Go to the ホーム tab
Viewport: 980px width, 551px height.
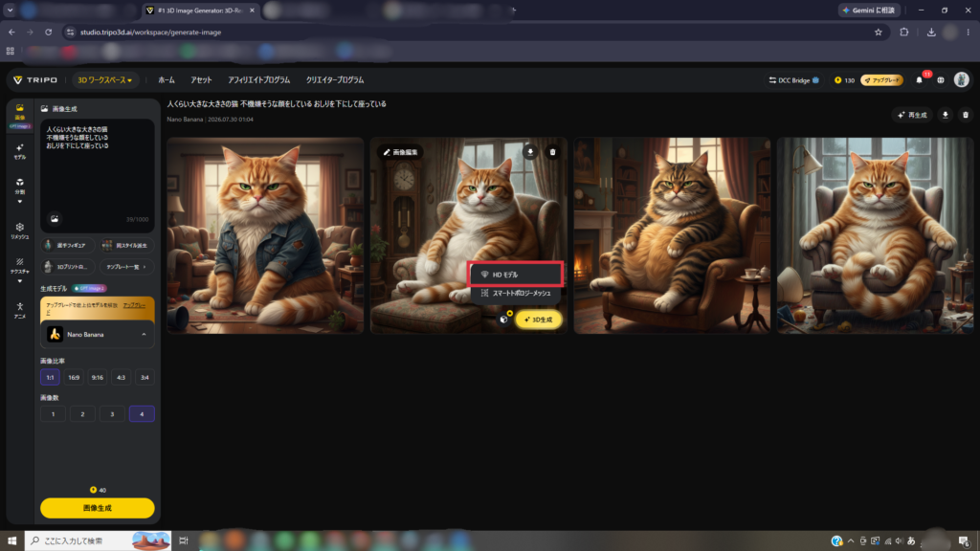(167, 80)
